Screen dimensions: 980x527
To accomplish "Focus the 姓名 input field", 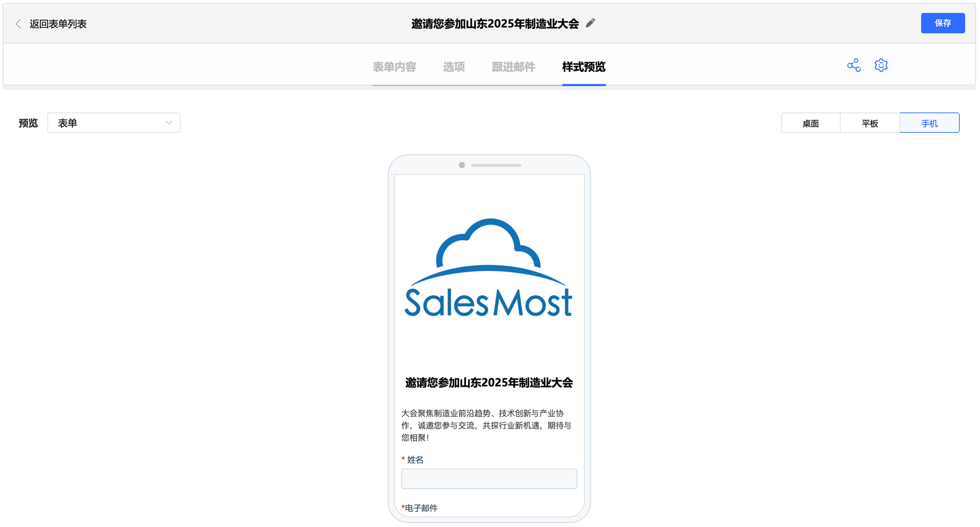I will pyautogui.click(x=489, y=478).
